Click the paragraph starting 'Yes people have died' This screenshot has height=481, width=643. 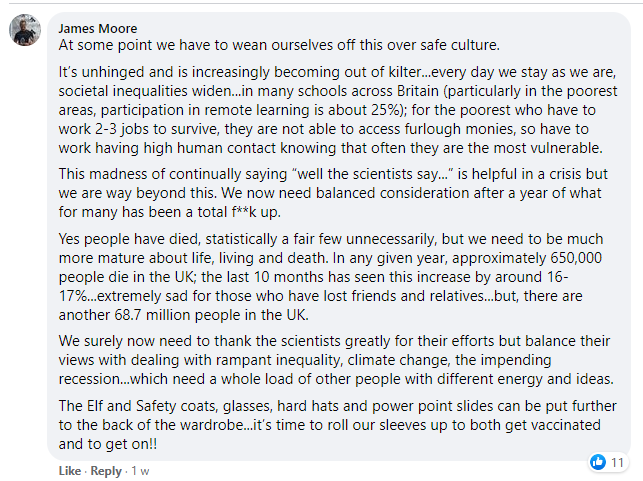point(331,277)
